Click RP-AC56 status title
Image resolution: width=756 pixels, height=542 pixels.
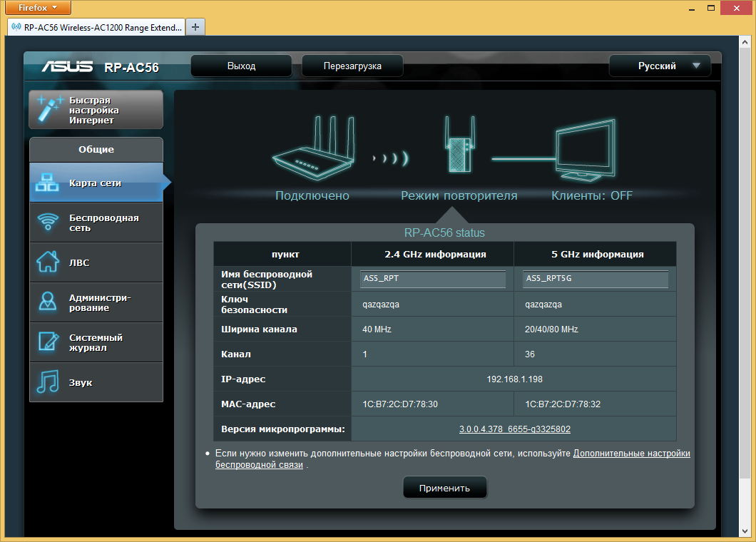point(444,233)
